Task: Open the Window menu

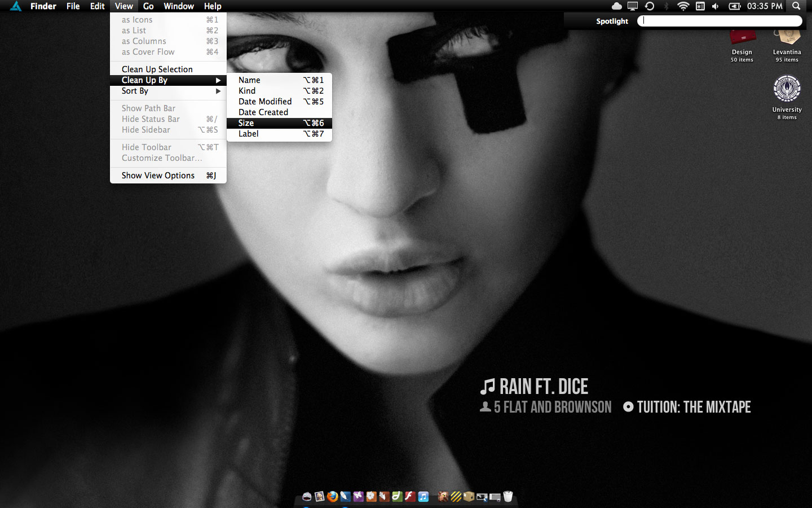Action: click(179, 6)
